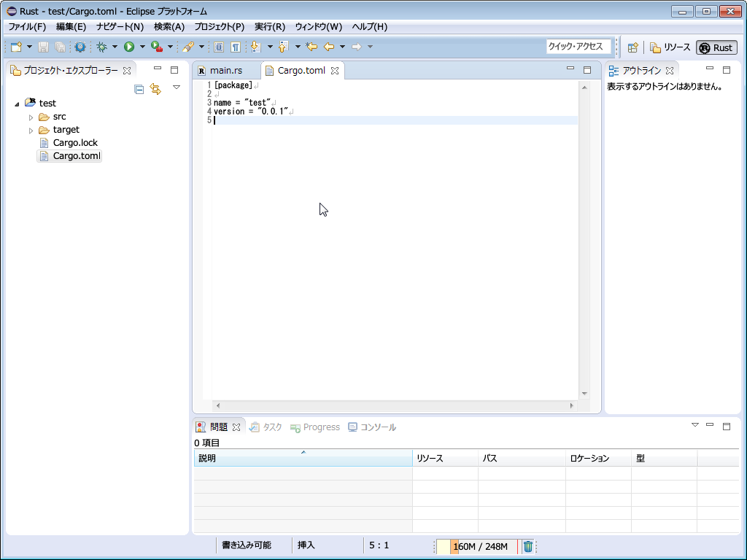
Task: Switch to the Progress tab
Action: coord(315,427)
